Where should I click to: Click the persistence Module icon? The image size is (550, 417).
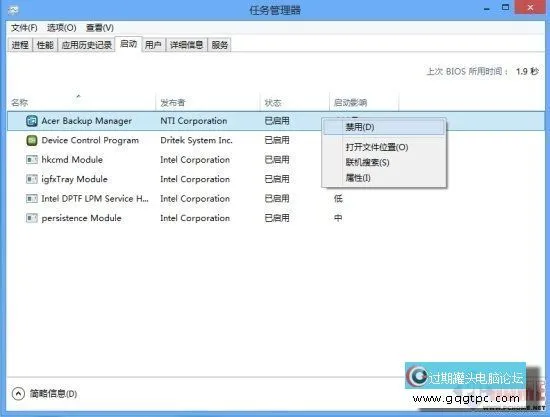click(32, 218)
